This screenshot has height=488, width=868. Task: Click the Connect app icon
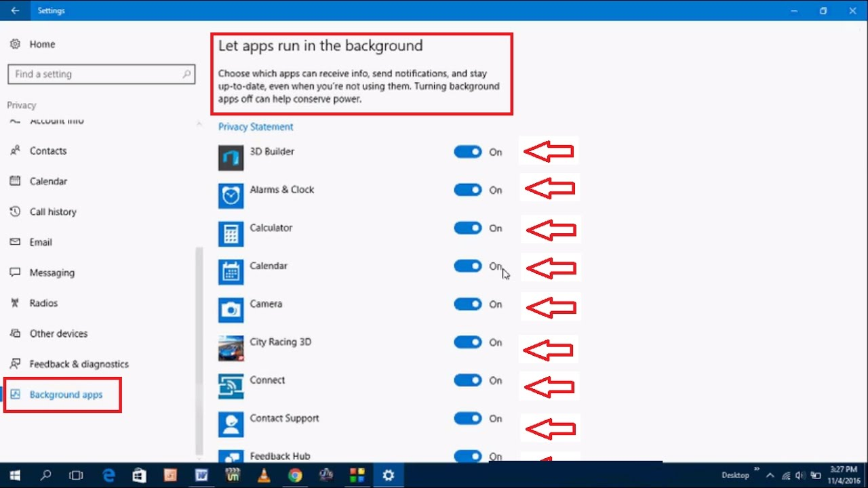231,386
